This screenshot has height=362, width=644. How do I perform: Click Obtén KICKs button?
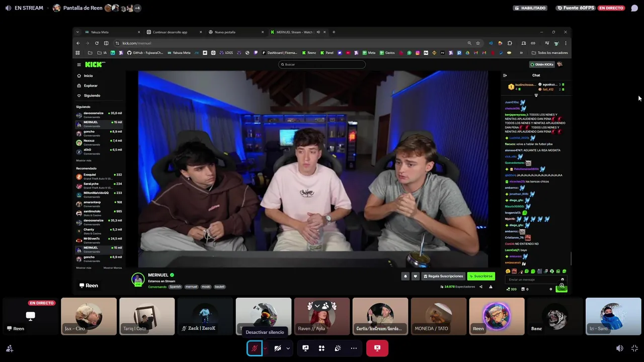[x=542, y=64]
